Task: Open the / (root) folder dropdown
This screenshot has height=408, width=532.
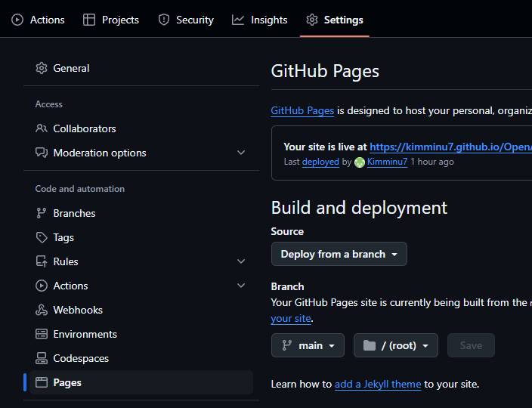Action: click(396, 345)
